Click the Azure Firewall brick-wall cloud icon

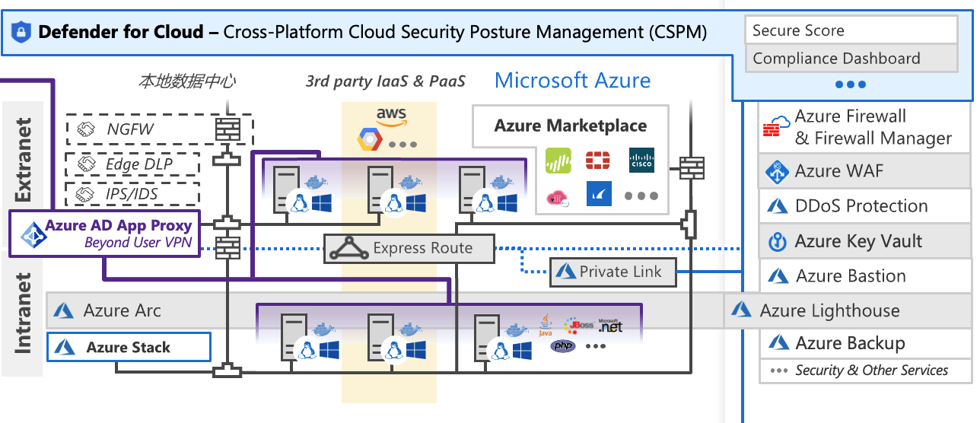click(x=777, y=127)
